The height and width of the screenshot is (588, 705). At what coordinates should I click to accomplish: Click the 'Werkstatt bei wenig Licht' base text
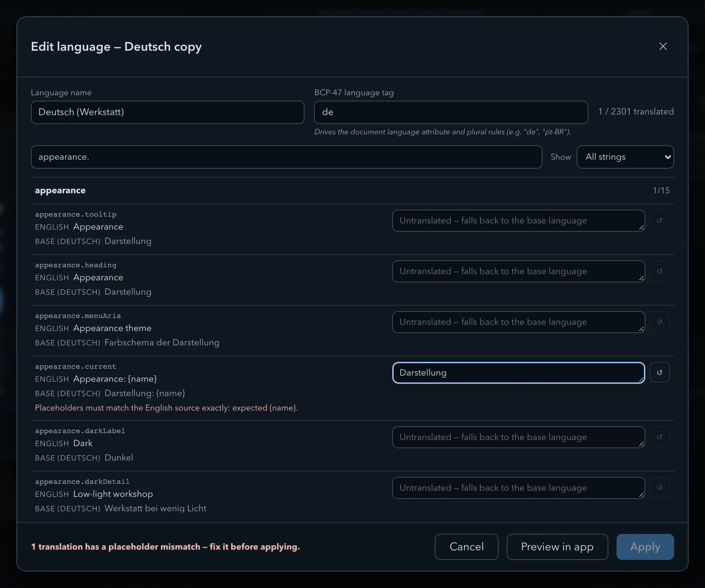tap(155, 509)
